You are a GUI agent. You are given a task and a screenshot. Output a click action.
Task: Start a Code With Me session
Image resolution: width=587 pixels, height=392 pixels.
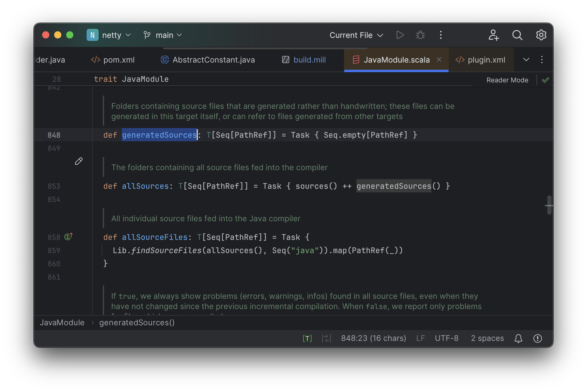tap(493, 35)
